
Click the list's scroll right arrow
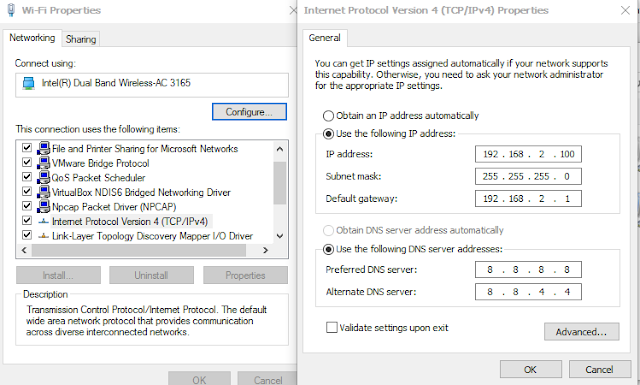[265, 250]
